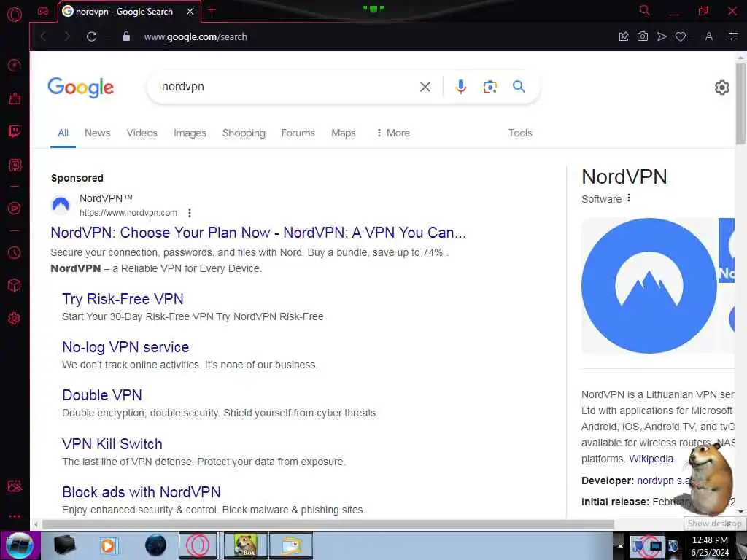The image size is (747, 560).
Task: Open the Tools search options
Action: tap(519, 133)
